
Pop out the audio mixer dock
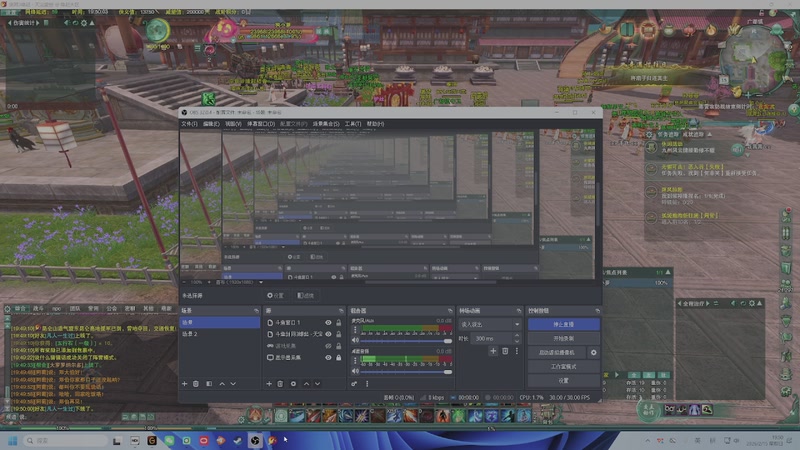pyautogui.click(x=450, y=311)
